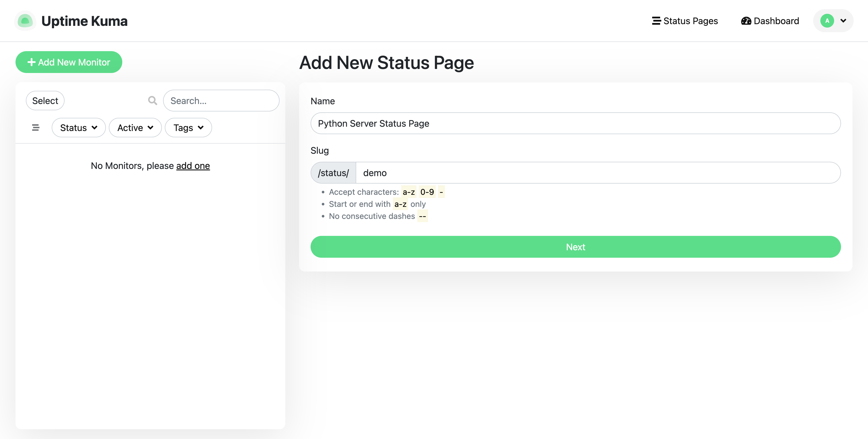Click the search magnifier icon

tap(152, 101)
